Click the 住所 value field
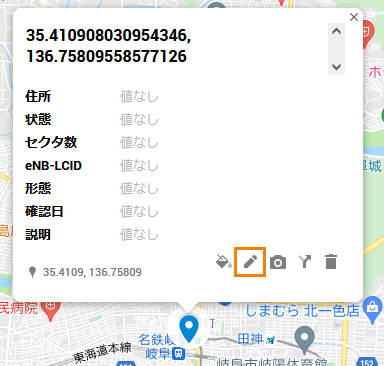 coord(139,97)
